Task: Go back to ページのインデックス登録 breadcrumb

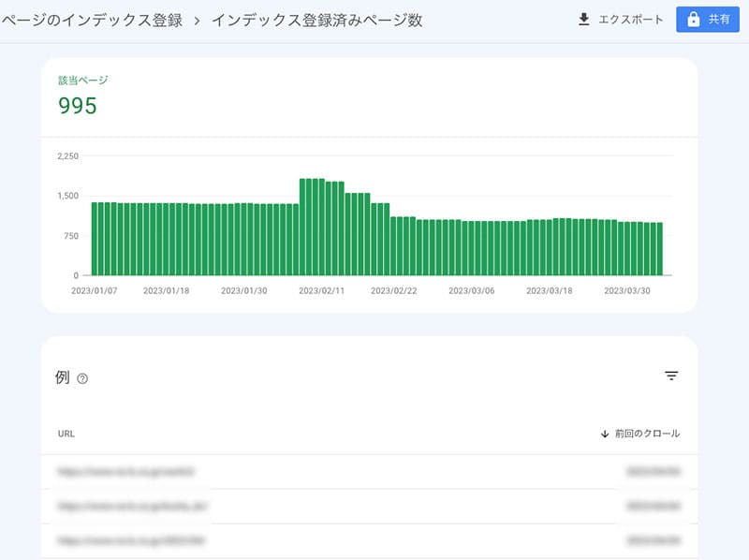Action: [x=92, y=20]
